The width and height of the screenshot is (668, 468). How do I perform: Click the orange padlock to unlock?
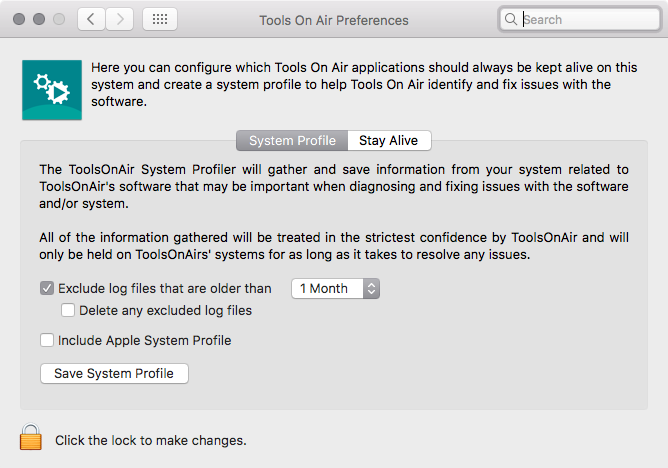[31, 436]
